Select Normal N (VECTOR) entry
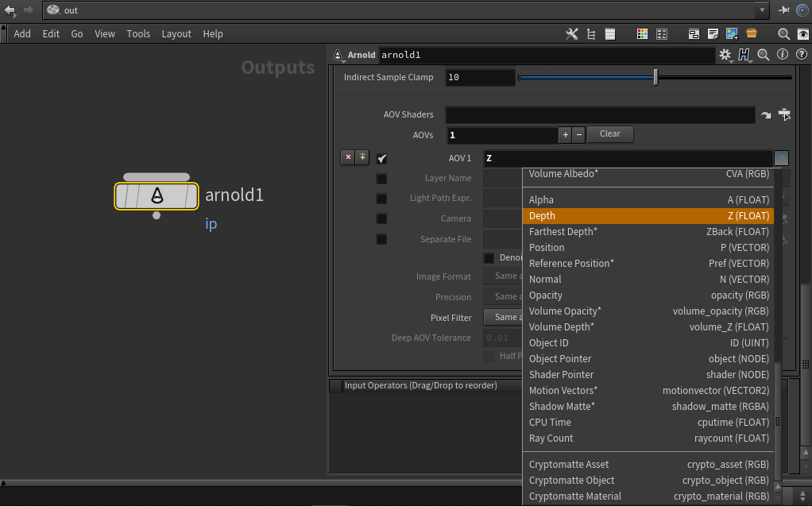The width and height of the screenshot is (812, 506). pyautogui.click(x=648, y=279)
